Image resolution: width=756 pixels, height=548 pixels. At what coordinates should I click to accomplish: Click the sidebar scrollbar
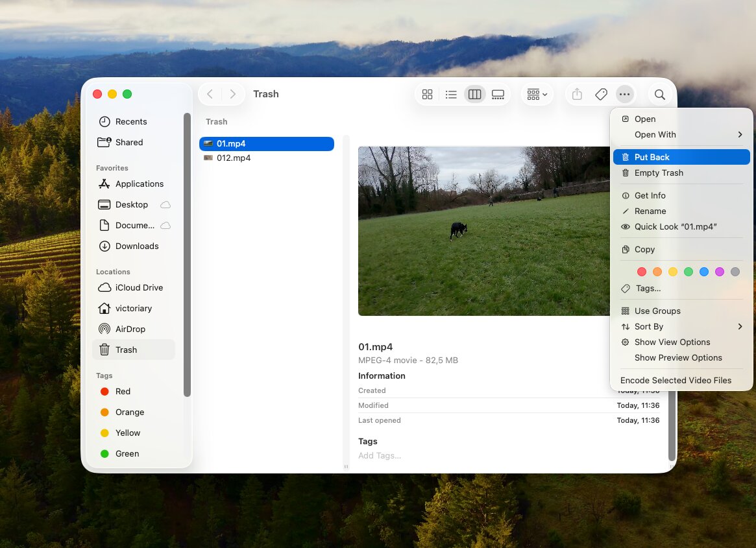187,255
